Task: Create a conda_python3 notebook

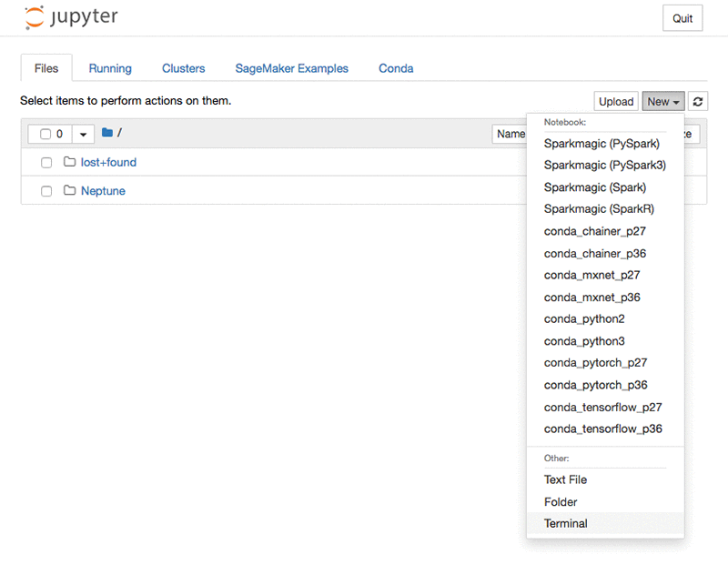Action: click(605, 341)
